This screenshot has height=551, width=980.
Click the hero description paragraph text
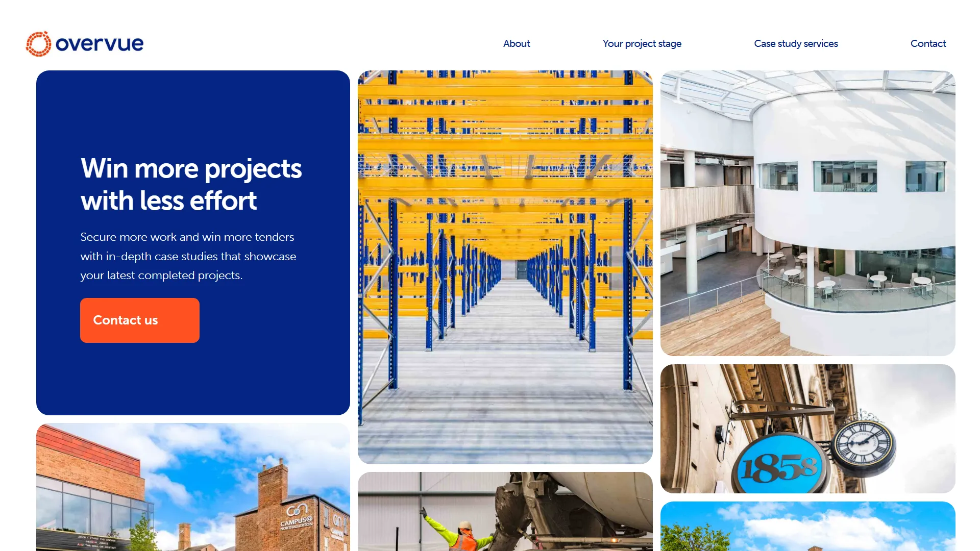click(x=188, y=256)
